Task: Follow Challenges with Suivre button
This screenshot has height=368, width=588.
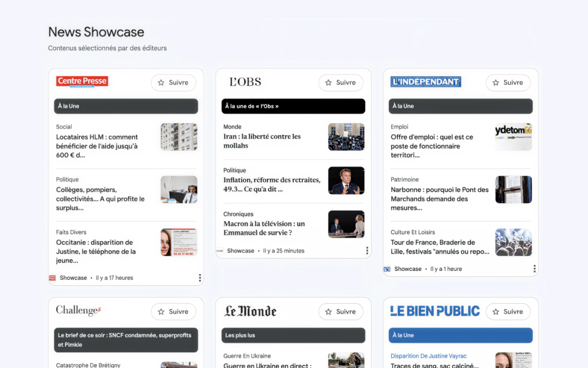Action: [x=174, y=312]
